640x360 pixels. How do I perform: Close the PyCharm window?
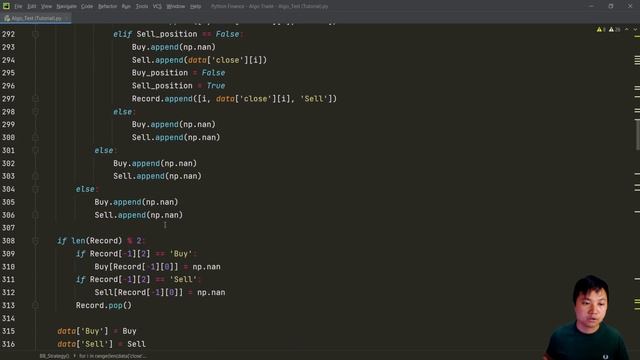click(630, 6)
